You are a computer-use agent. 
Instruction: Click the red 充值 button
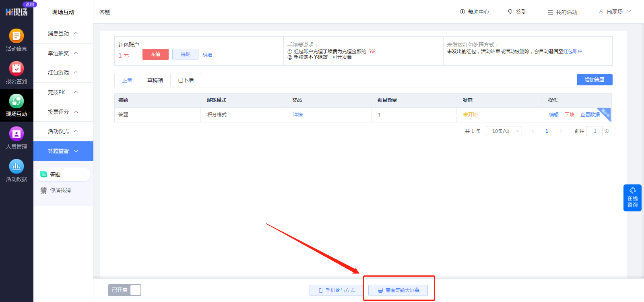[155, 54]
